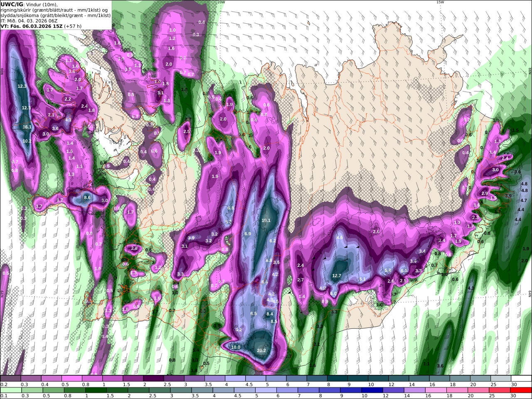Click the '16.1' precipitation value
This screenshot has height=399, width=532.
pyautogui.click(x=27, y=127)
